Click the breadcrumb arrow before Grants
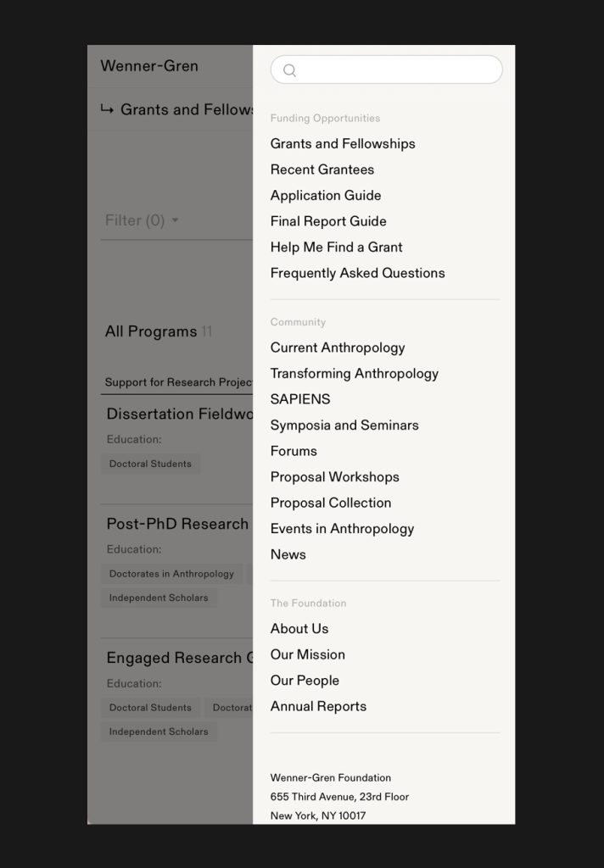Screen dimensions: 604x868 (x=107, y=109)
